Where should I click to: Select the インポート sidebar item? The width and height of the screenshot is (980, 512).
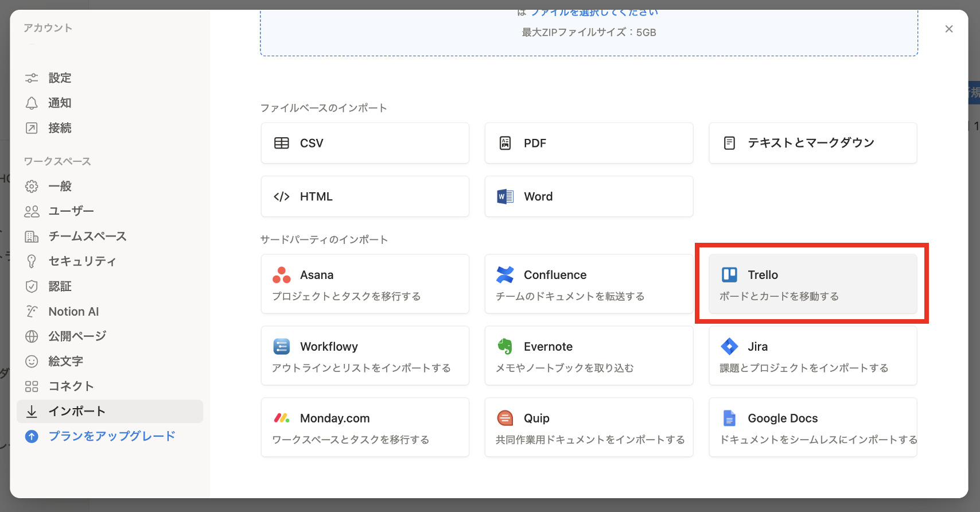110,412
